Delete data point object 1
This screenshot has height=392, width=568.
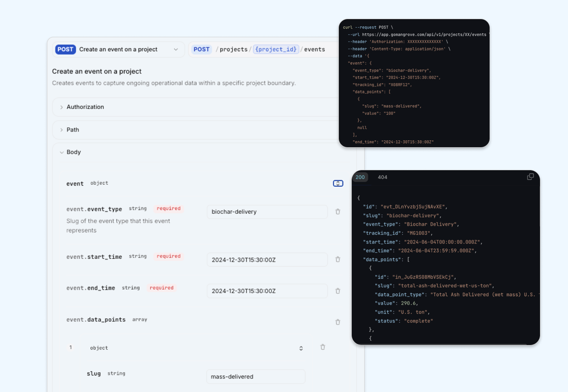click(323, 347)
